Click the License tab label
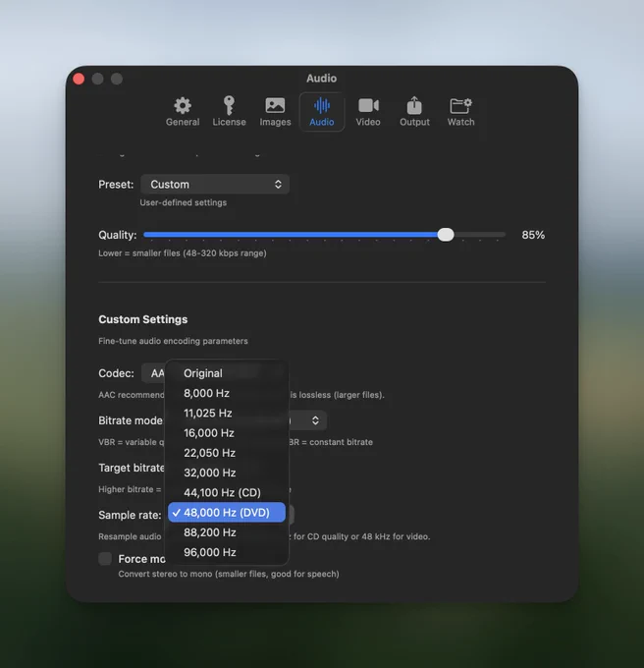This screenshot has width=644, height=668. click(x=229, y=122)
